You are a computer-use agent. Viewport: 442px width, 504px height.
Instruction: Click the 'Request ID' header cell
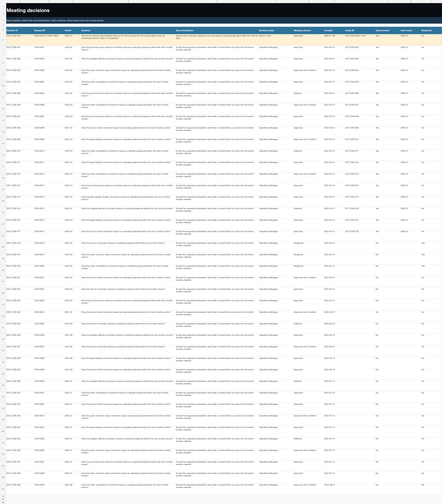pos(49,31)
